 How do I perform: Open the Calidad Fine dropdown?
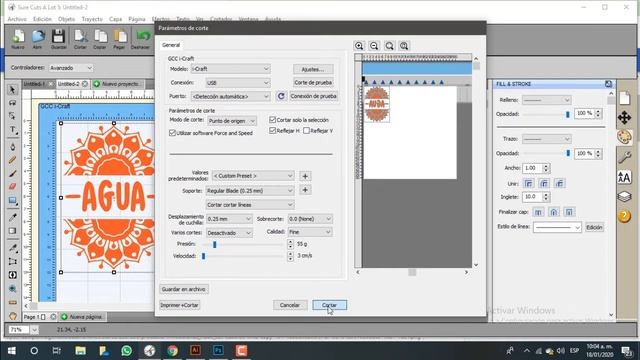click(x=310, y=232)
